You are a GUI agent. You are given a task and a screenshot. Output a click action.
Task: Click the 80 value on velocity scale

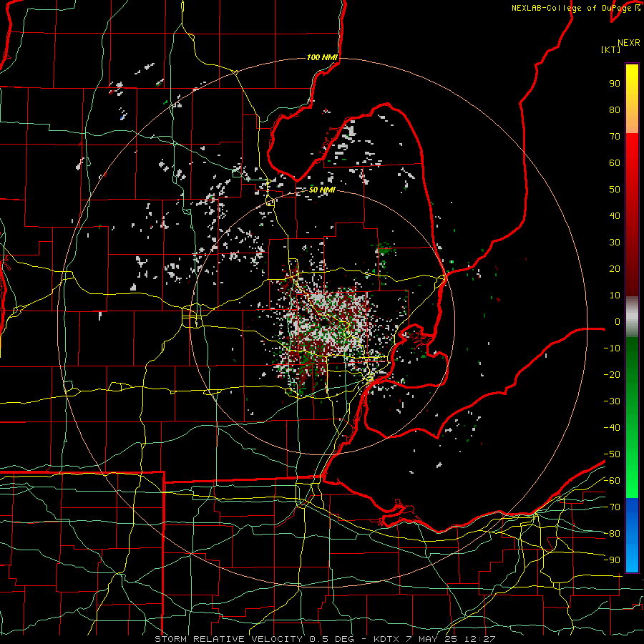tap(615, 110)
